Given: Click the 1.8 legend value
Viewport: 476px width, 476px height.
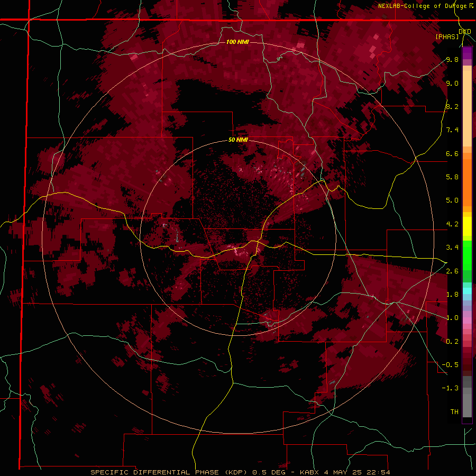Looking at the screenshot, I should pos(452,295).
